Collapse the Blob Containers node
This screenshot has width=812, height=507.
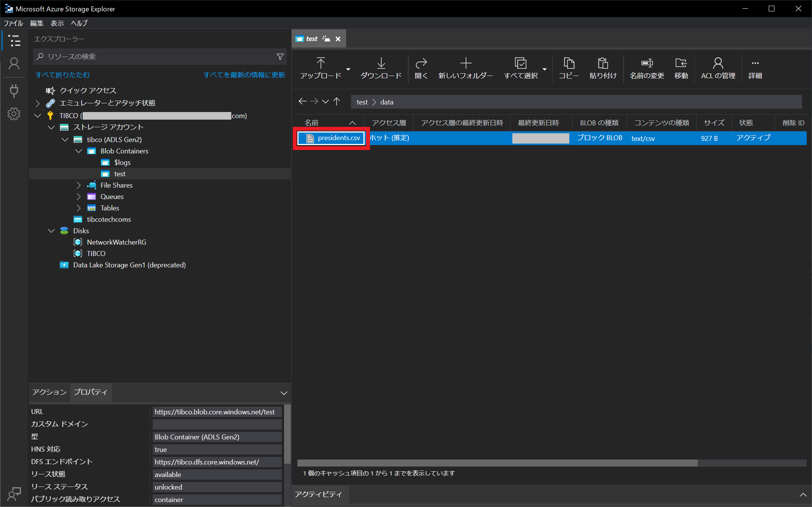click(x=79, y=151)
